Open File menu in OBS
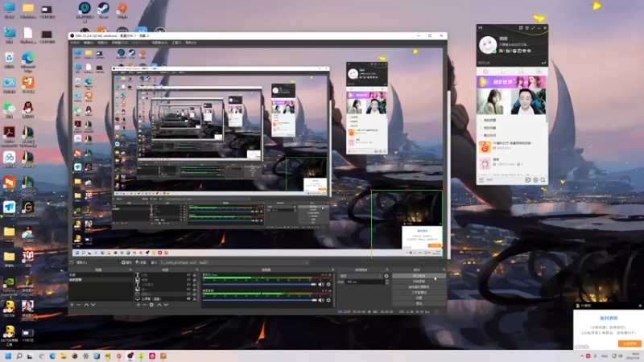 tap(75, 43)
